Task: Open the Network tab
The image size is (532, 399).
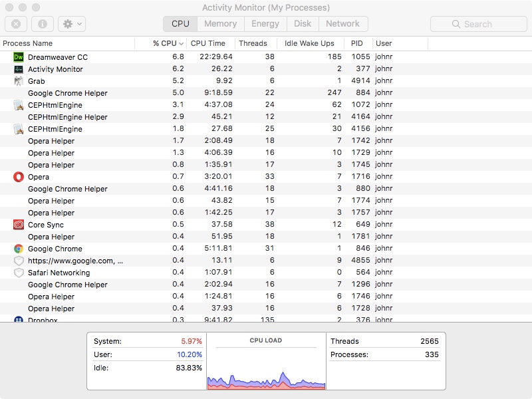Action: (342, 24)
